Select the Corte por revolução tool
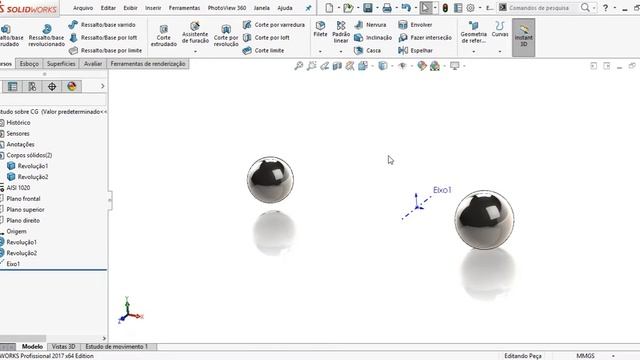640x360 pixels. click(226, 36)
